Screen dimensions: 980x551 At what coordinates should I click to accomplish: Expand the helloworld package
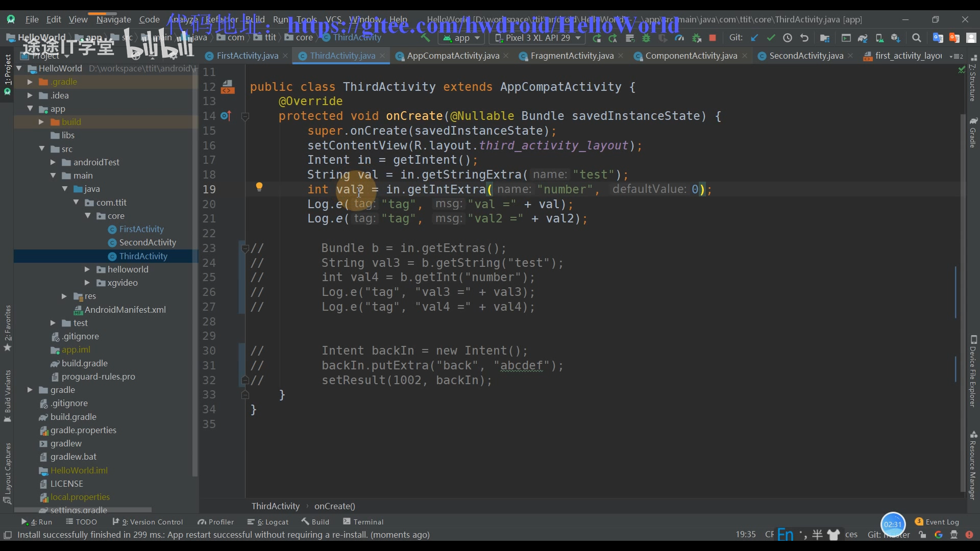tap(87, 269)
